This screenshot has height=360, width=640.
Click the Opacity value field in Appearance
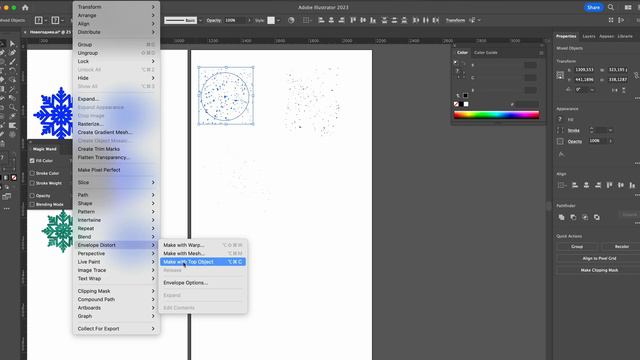(x=597, y=141)
